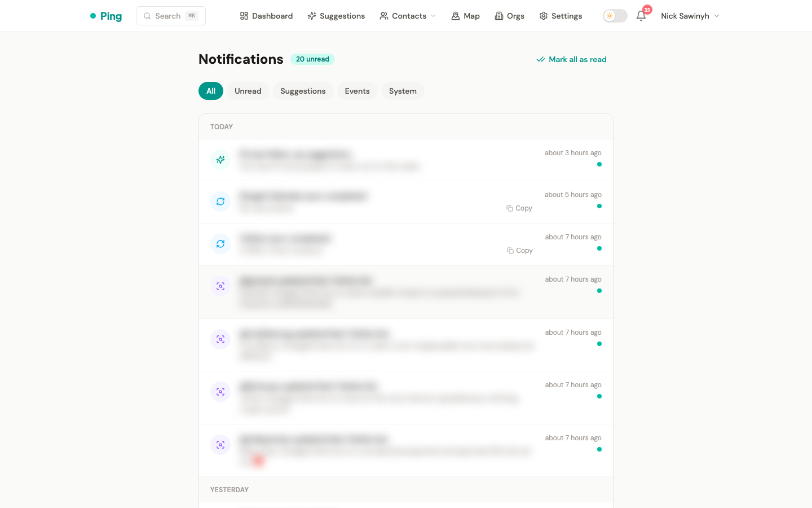812x508 pixels.
Task: Click 'about 5 hours ago' timestamp
Action: (x=573, y=195)
